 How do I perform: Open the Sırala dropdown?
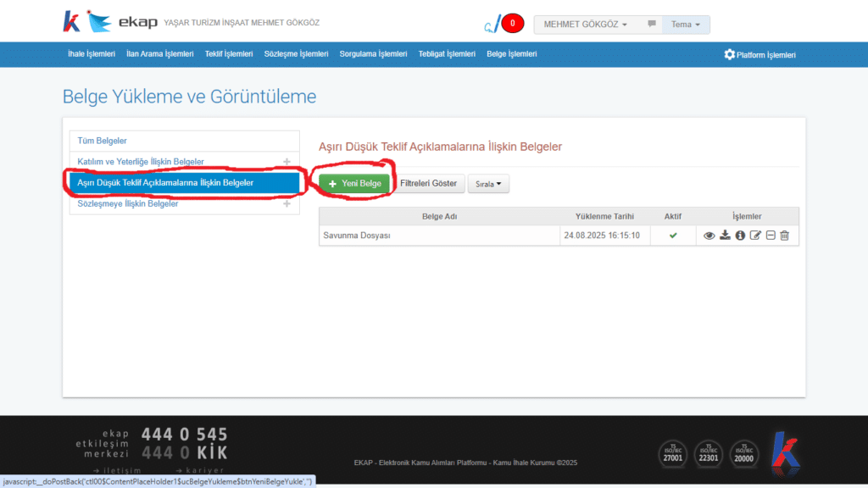(487, 183)
